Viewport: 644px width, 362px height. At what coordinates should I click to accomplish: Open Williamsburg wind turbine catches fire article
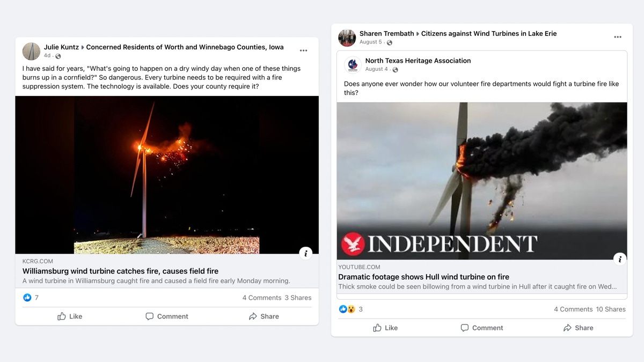click(121, 271)
